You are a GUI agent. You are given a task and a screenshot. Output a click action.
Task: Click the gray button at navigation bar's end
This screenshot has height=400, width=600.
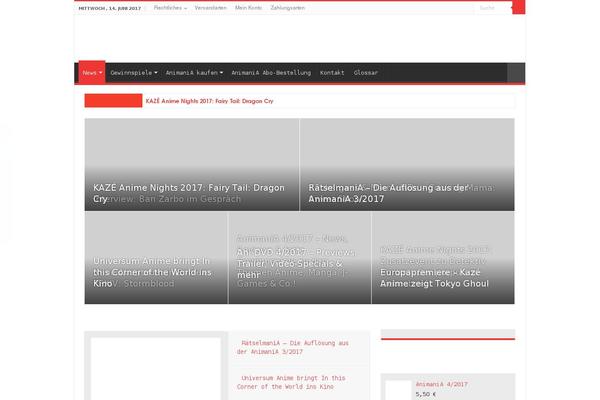516,73
